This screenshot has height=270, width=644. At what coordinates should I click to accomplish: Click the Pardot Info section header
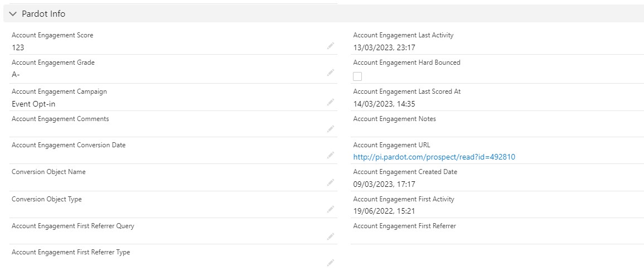[x=43, y=14]
